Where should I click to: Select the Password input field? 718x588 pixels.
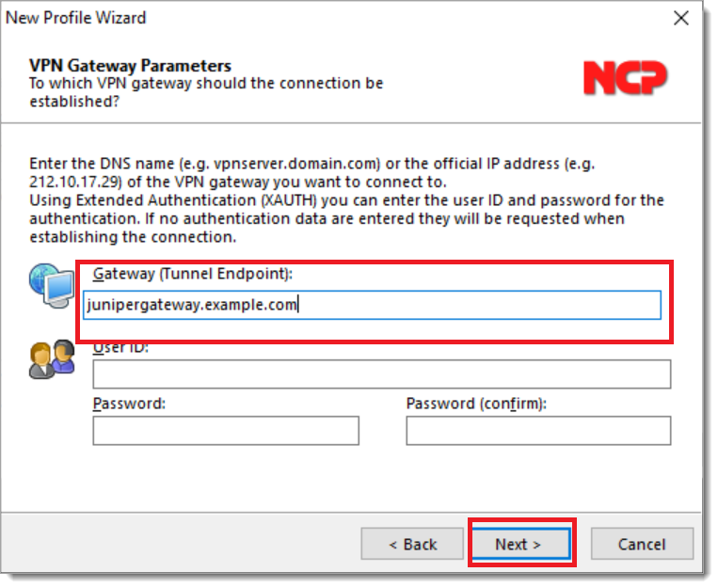tap(226, 431)
